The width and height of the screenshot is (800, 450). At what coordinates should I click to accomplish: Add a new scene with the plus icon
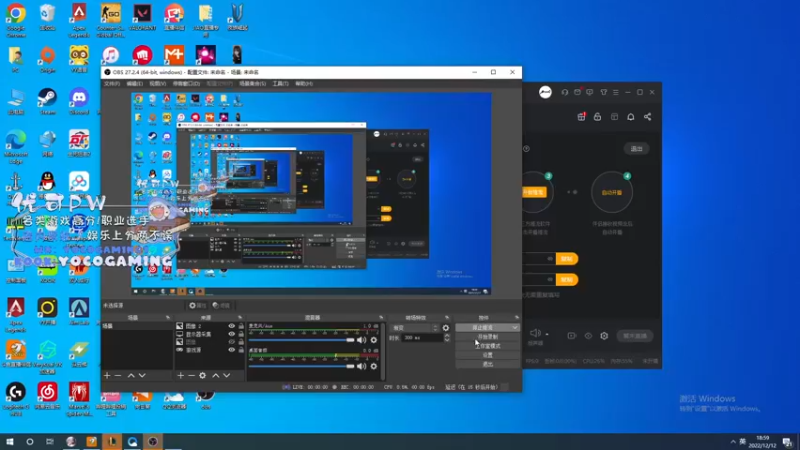coord(107,376)
